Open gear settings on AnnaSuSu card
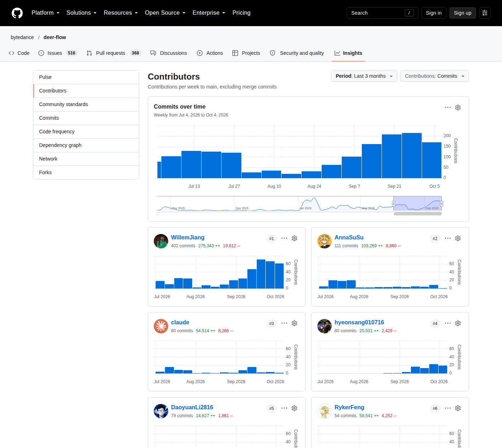This screenshot has height=448, width=502. [458, 238]
